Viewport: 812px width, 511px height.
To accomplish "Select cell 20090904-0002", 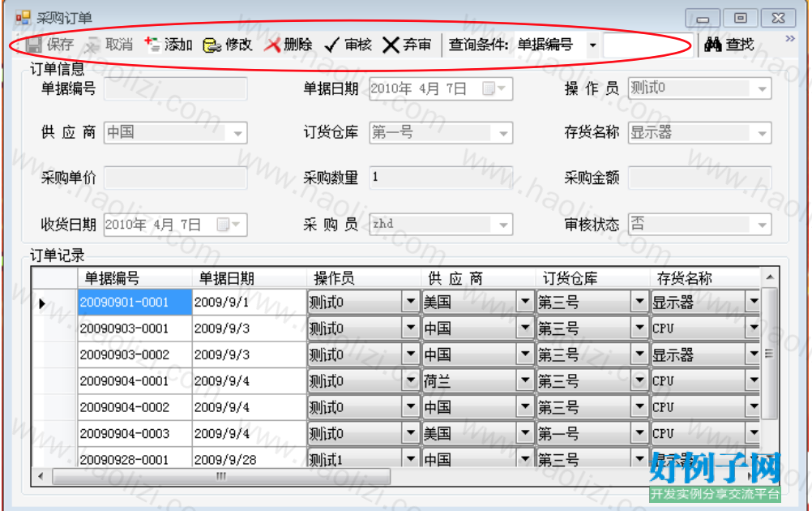I will point(135,407).
